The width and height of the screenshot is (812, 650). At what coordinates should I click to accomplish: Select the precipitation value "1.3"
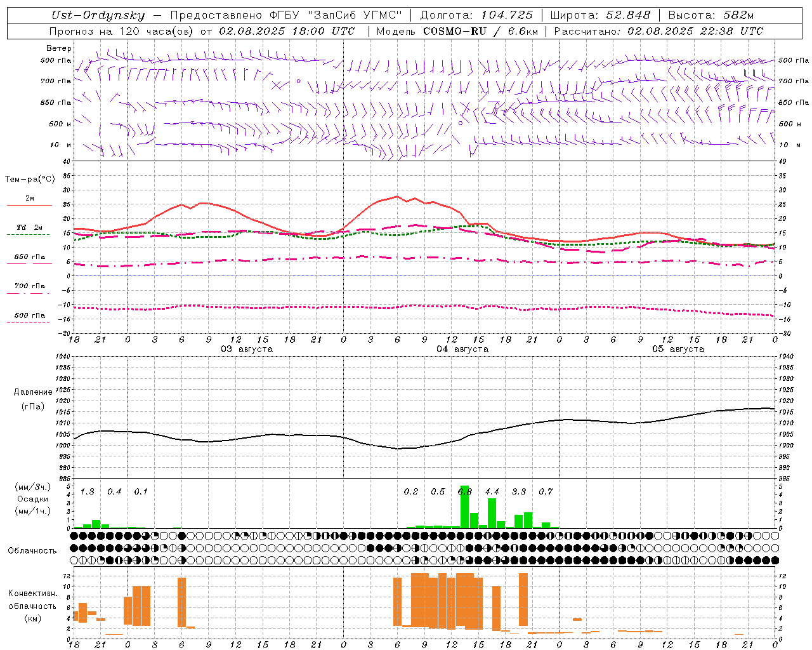(x=88, y=492)
